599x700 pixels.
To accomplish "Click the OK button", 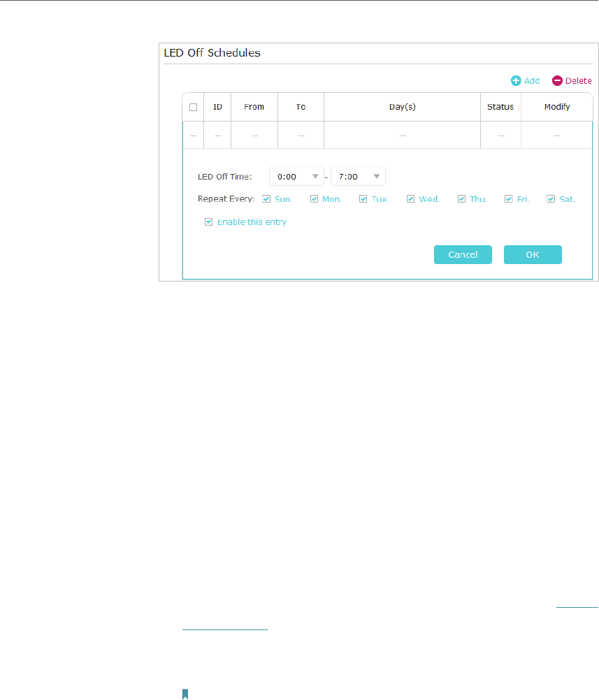I will point(533,254).
